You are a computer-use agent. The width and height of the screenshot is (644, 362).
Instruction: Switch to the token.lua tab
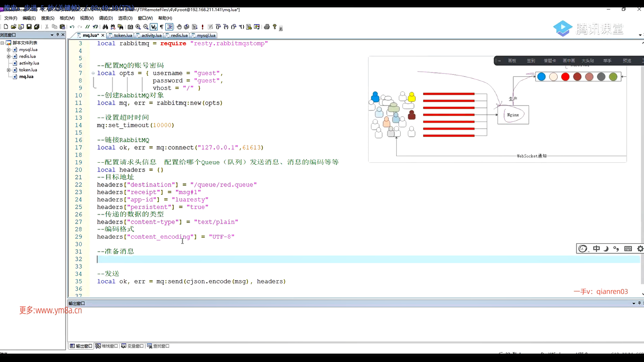[x=123, y=35]
